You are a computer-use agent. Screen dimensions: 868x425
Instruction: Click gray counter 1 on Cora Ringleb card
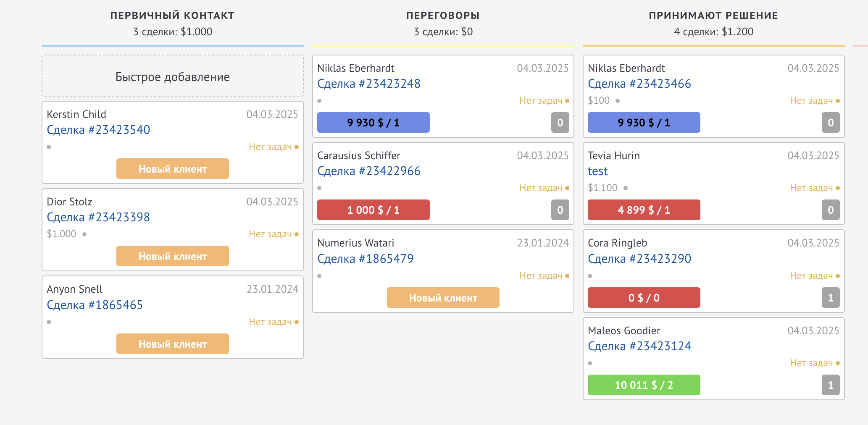pos(830,298)
